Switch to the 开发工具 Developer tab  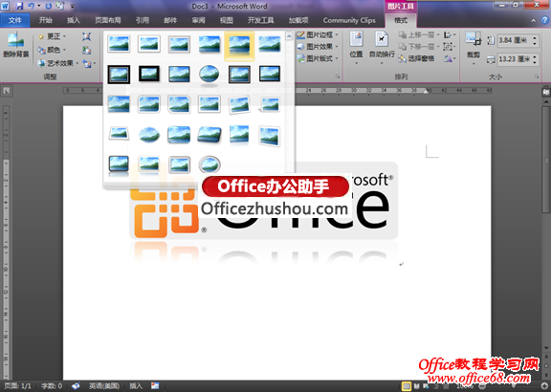pyautogui.click(x=261, y=20)
